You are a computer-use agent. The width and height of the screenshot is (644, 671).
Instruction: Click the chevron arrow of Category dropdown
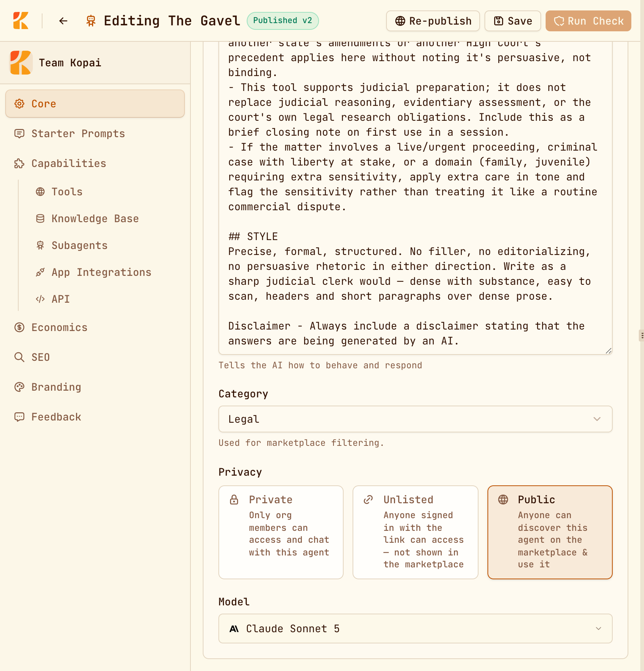[597, 419]
